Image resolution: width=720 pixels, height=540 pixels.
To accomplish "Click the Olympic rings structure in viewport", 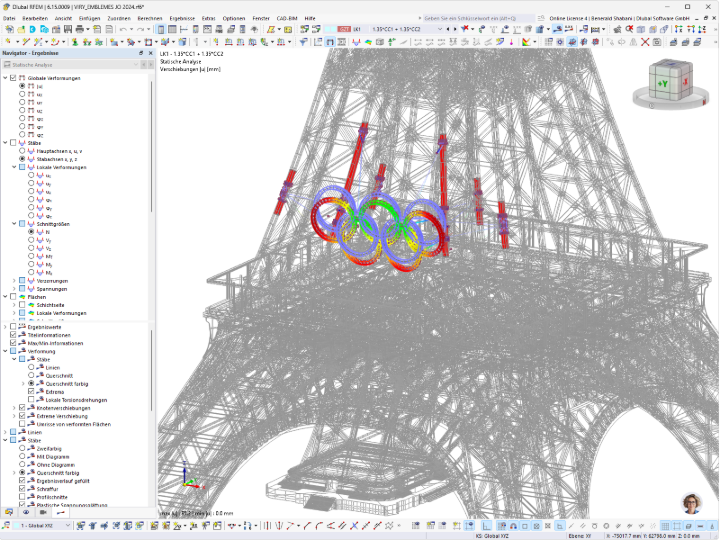I will coord(379,230).
